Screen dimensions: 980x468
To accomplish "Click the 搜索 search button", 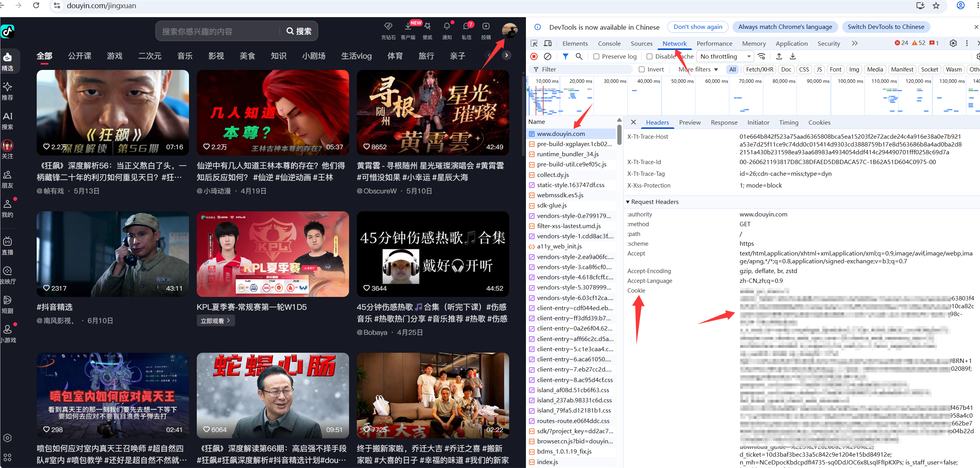I will 299,31.
